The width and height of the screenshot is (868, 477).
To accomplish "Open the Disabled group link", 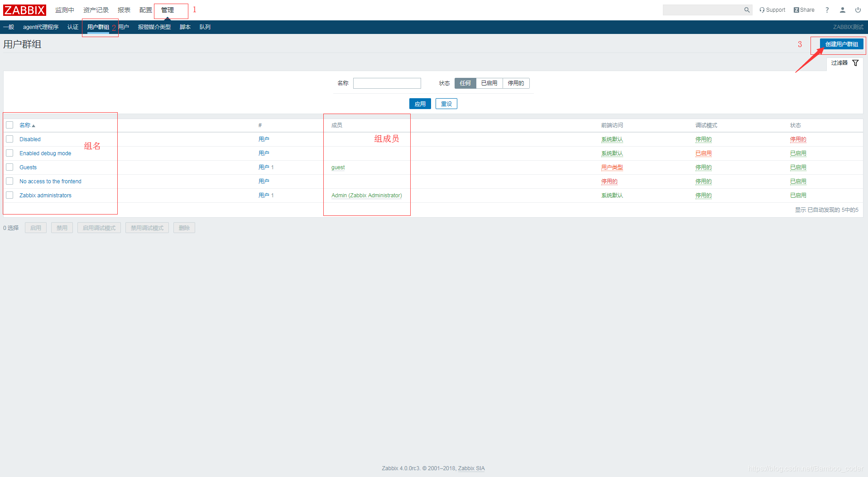I will point(30,139).
